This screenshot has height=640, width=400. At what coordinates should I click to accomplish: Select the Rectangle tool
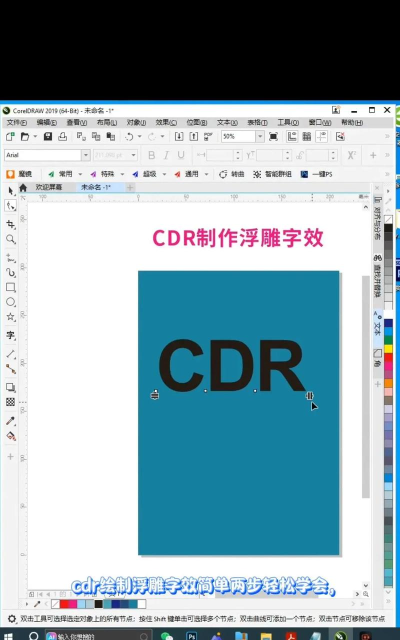tap(11, 287)
